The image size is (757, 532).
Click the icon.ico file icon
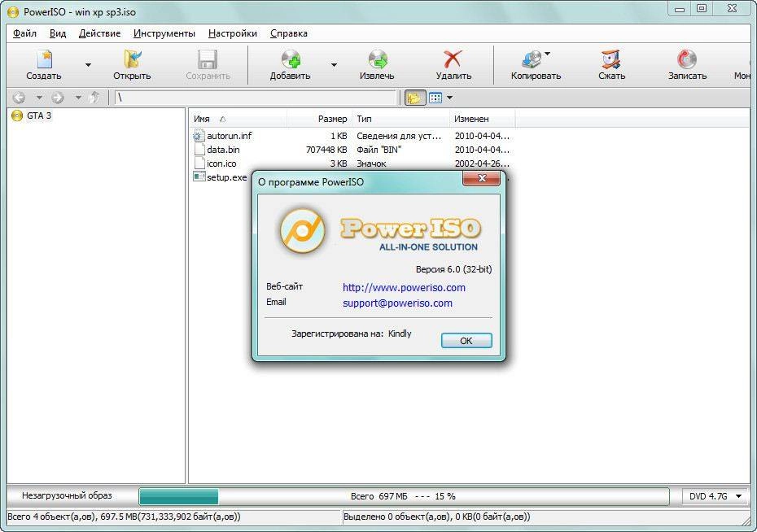point(199,164)
